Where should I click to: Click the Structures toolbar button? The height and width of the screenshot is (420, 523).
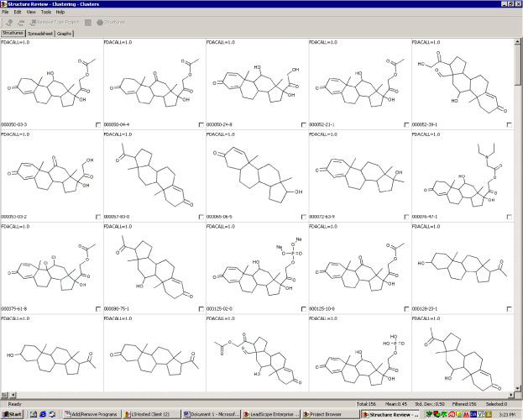coord(112,22)
